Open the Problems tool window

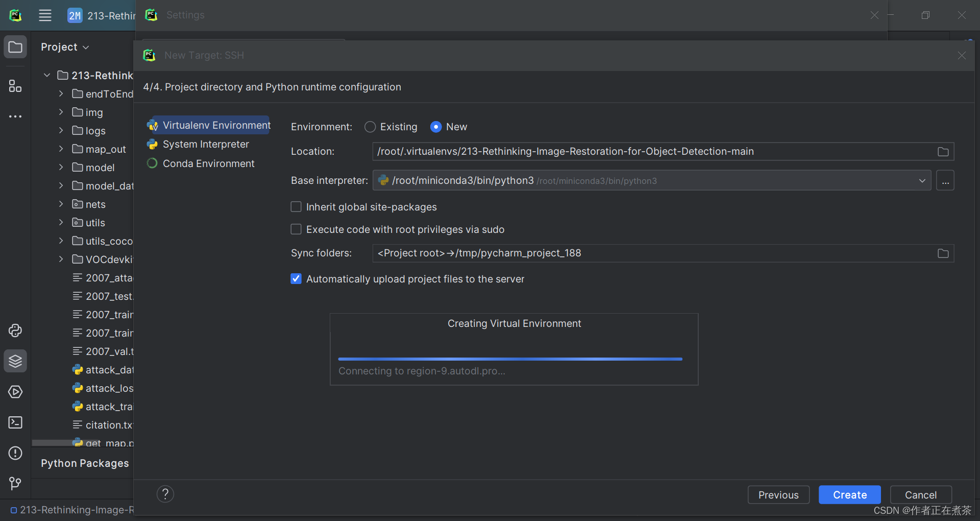click(15, 453)
